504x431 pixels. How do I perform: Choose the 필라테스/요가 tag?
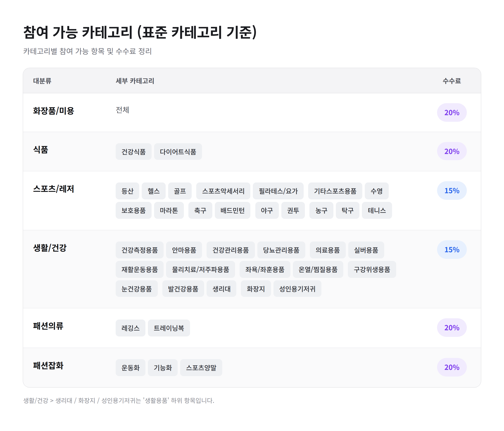coord(278,191)
